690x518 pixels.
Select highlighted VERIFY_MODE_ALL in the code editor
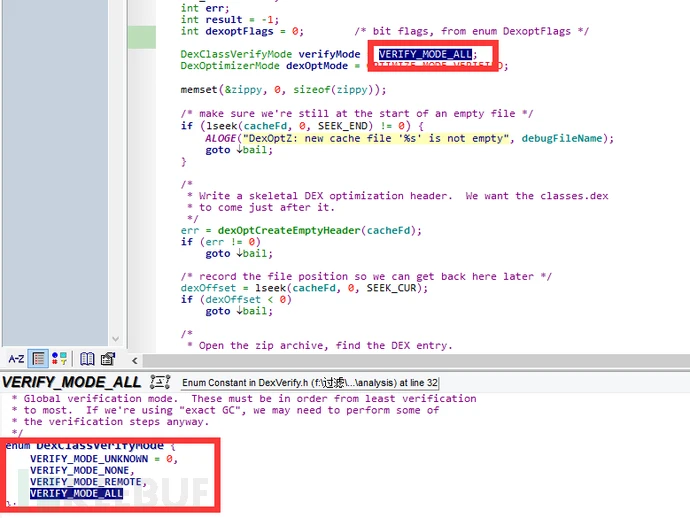425,54
